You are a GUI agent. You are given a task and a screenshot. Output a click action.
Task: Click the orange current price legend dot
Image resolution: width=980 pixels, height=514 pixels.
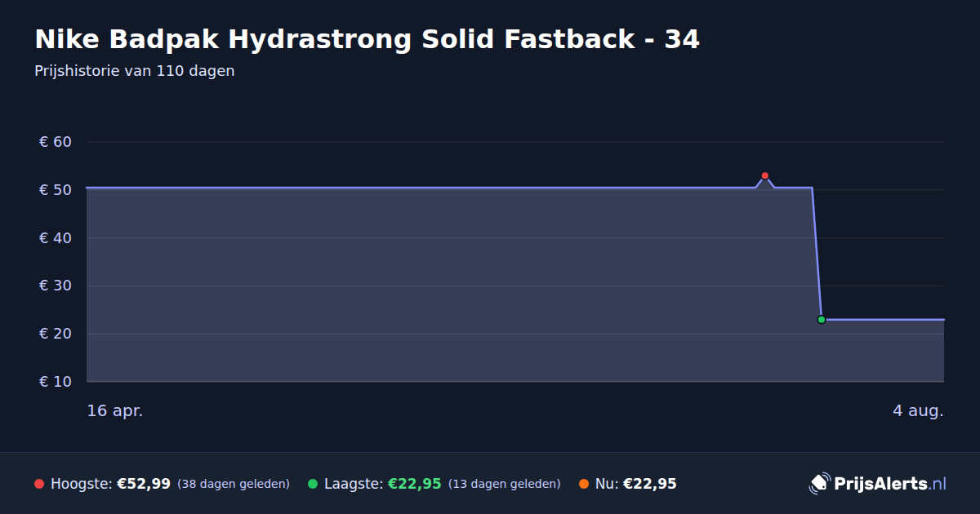[584, 484]
